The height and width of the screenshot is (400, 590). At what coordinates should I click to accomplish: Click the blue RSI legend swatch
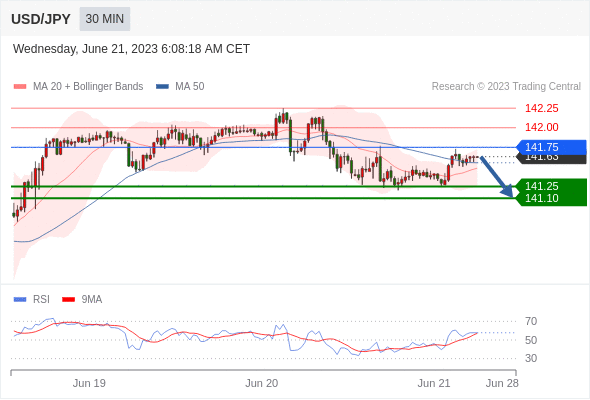pos(20,300)
